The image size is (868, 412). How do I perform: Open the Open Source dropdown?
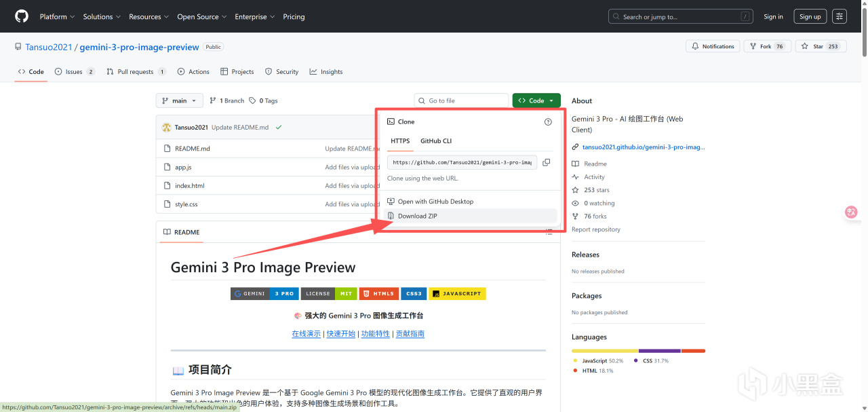pyautogui.click(x=201, y=16)
